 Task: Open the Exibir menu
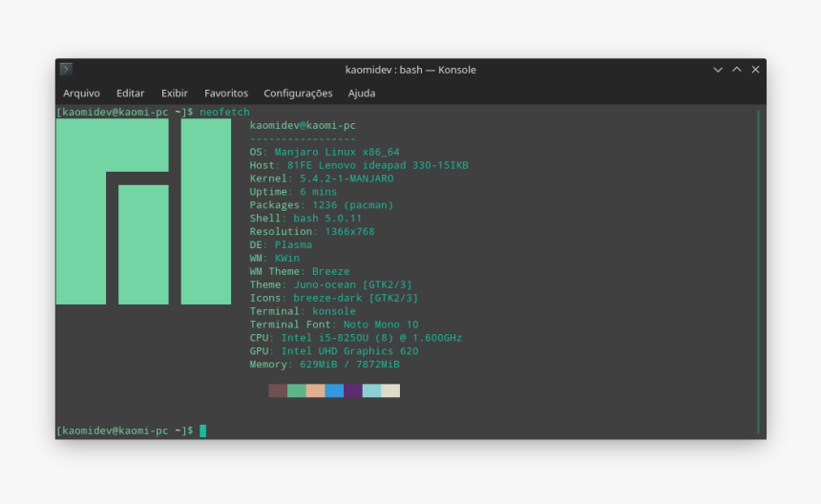[175, 94]
